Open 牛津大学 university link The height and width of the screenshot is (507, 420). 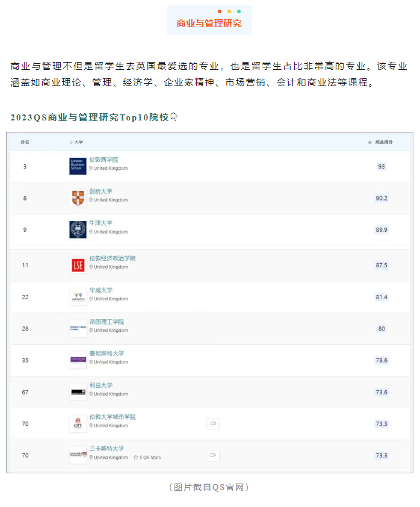pos(101,223)
